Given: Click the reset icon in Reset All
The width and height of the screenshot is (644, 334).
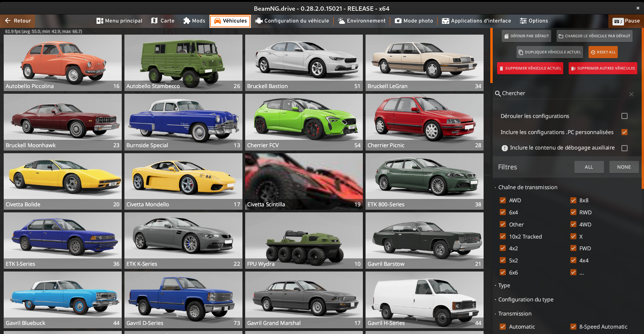Looking at the screenshot, I should point(593,52).
